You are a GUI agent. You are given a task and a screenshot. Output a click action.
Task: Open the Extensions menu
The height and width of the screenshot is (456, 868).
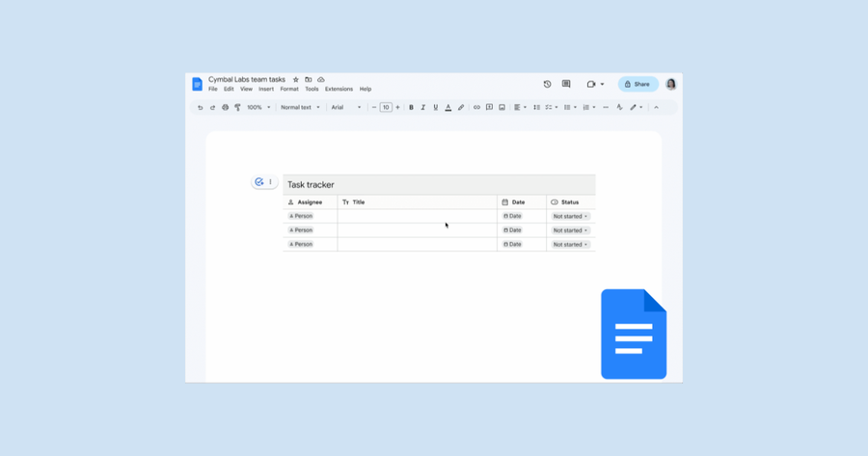click(x=339, y=89)
